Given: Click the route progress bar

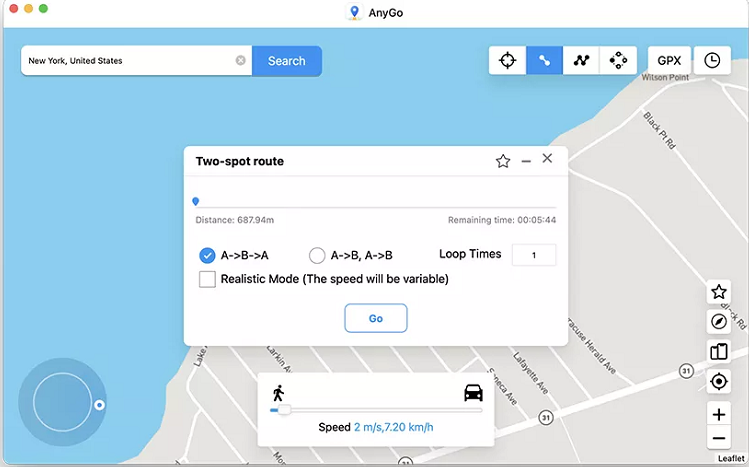Looking at the screenshot, I should (376, 208).
